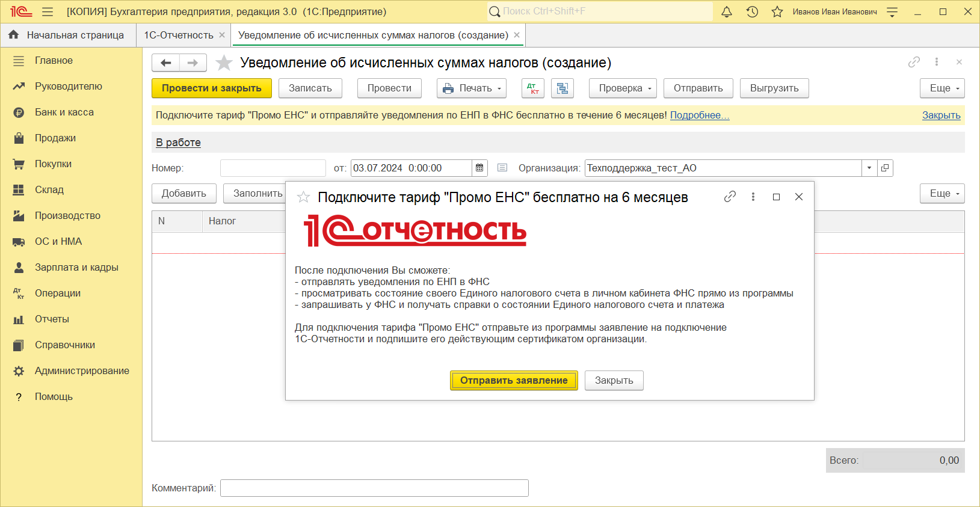The height and width of the screenshot is (507, 980).
Task: Click the Комментарий input field
Action: point(374,488)
